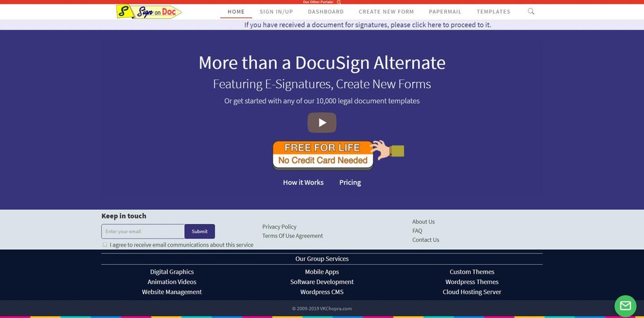Viewport: 644px width, 318px height.
Task: Click the received document signature notice link
Action: [x=368, y=24]
